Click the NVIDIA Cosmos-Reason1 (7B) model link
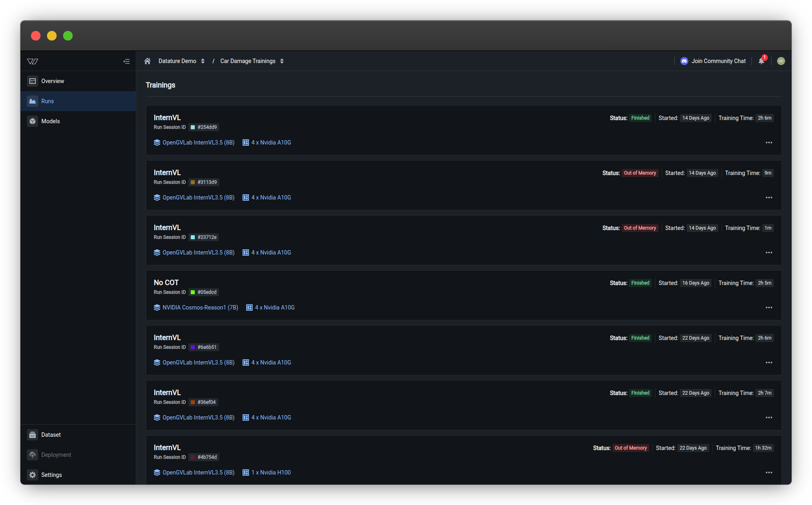This screenshot has width=812, height=505. (x=200, y=307)
